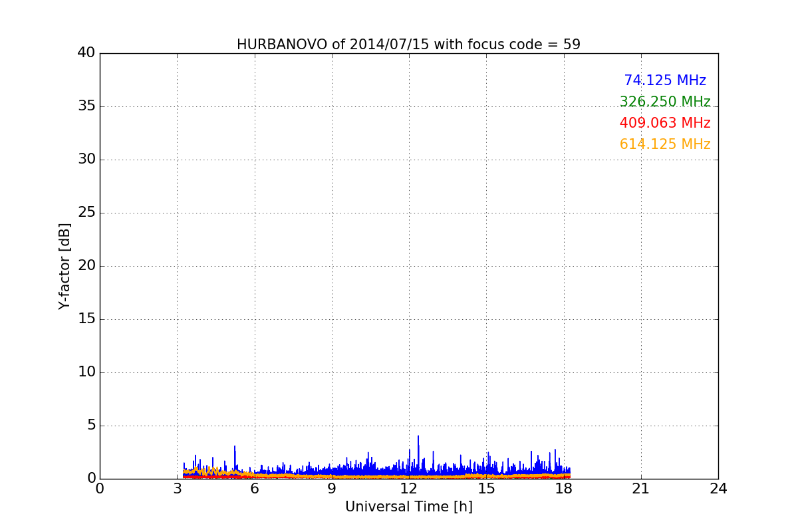
Task: Click x-axis tick label 12
Action: click(409, 489)
